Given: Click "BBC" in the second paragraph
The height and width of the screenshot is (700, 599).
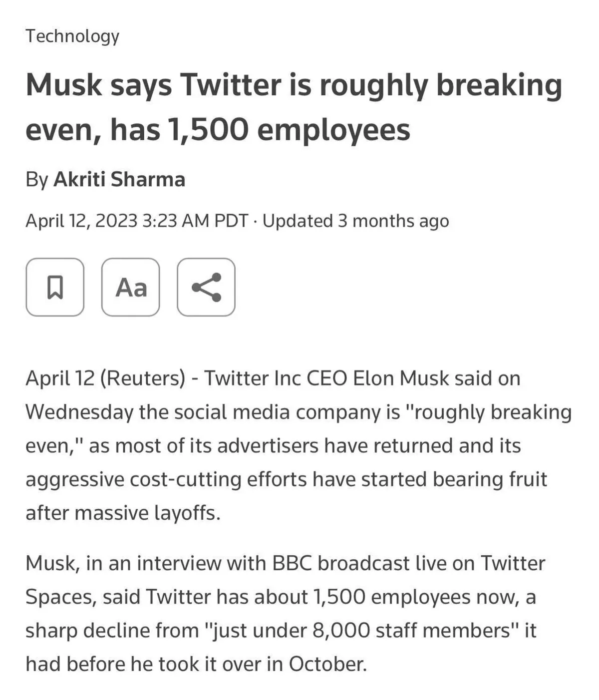Looking at the screenshot, I should click(x=292, y=563).
